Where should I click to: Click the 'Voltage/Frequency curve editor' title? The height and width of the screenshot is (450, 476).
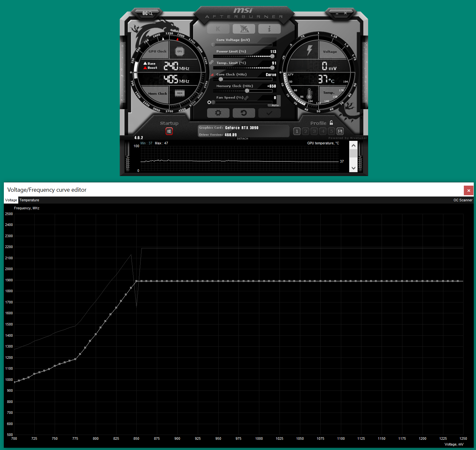47,190
